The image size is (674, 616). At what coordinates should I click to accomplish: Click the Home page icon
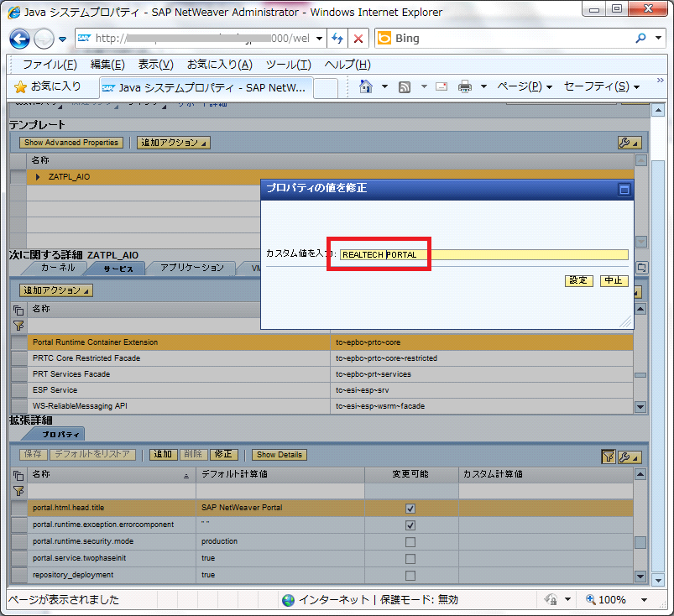366,86
